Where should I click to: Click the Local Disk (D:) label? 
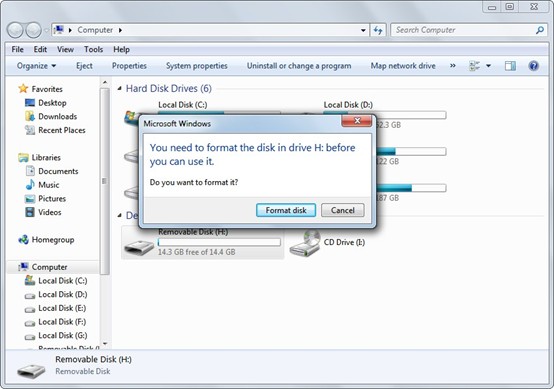click(x=348, y=105)
